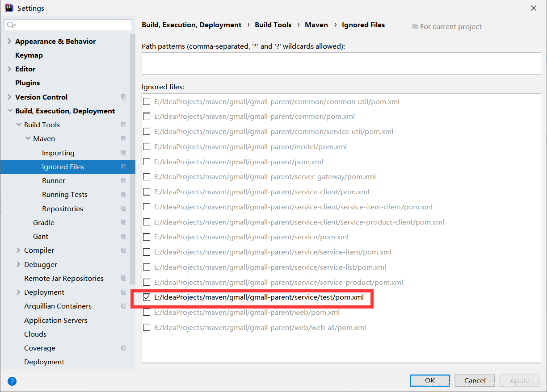Screen dimensions: 547x392
Task: Click Build, Execution, Deployment breadcrumb
Action: click(192, 25)
